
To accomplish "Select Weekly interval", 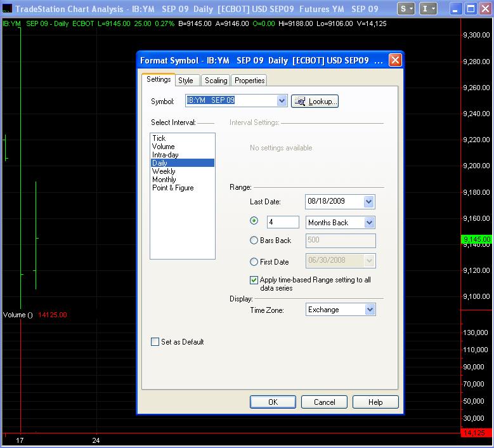I will click(x=182, y=171).
